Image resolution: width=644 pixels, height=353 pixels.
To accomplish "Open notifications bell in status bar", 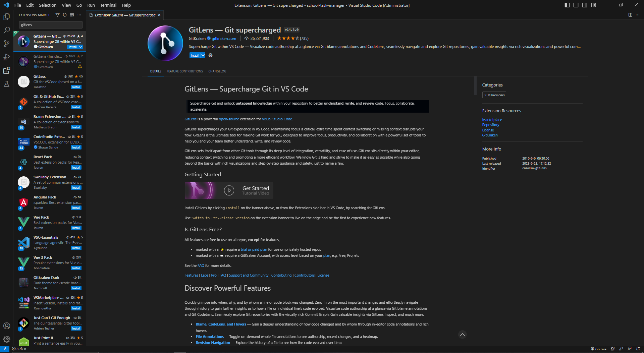I will tap(638, 349).
